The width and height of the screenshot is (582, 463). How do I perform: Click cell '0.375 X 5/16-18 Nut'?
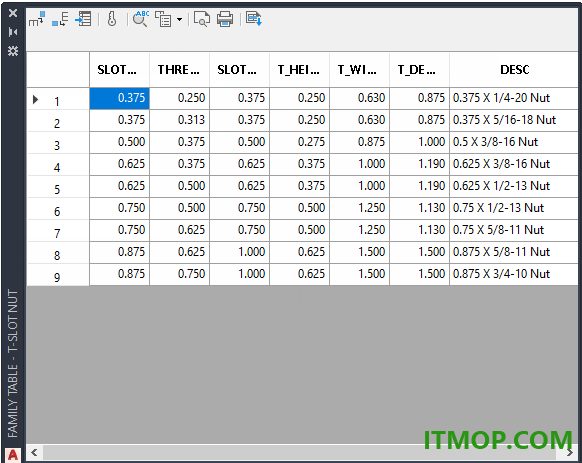coord(514,120)
